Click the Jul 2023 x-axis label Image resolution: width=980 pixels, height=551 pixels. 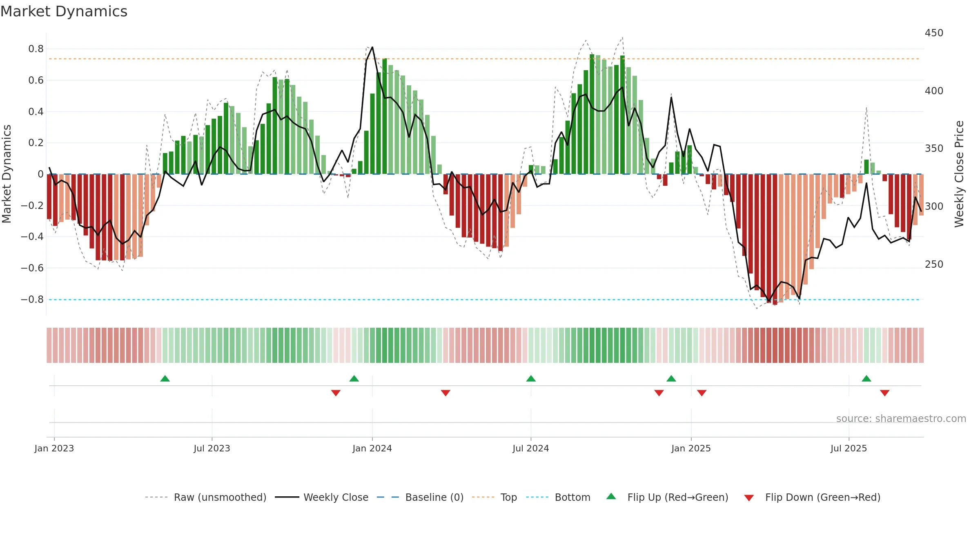pos(212,448)
